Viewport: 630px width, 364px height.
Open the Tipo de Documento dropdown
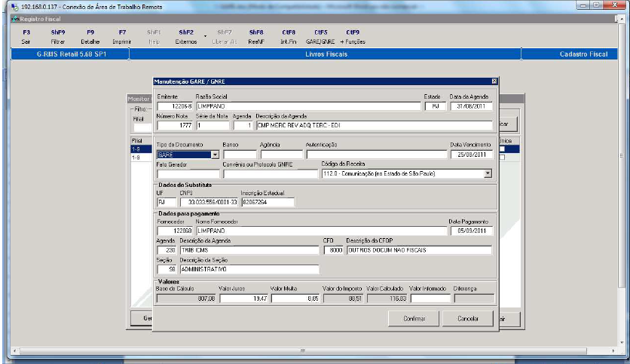tap(215, 154)
